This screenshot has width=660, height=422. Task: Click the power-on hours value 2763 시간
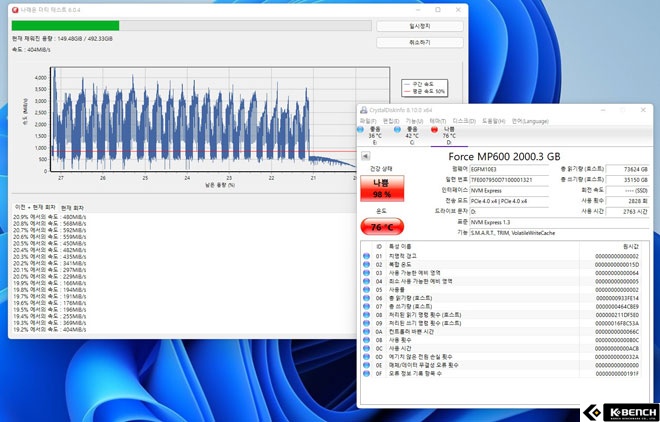click(628, 212)
